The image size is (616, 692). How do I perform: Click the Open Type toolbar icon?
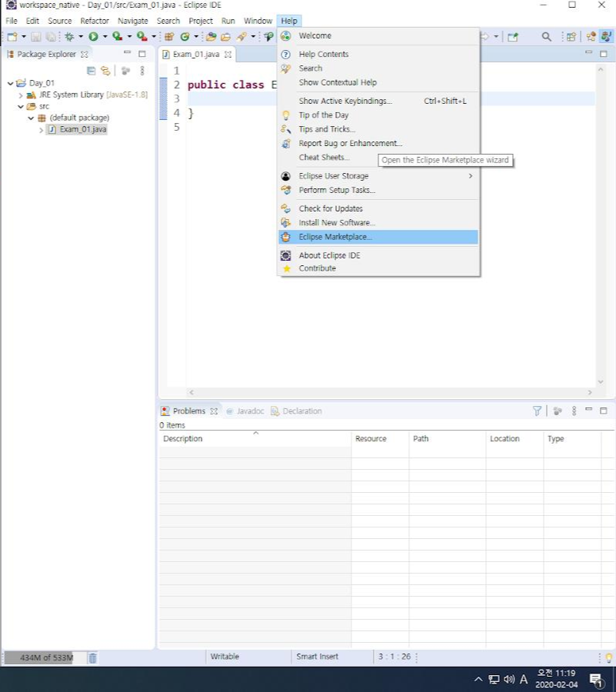(211, 37)
